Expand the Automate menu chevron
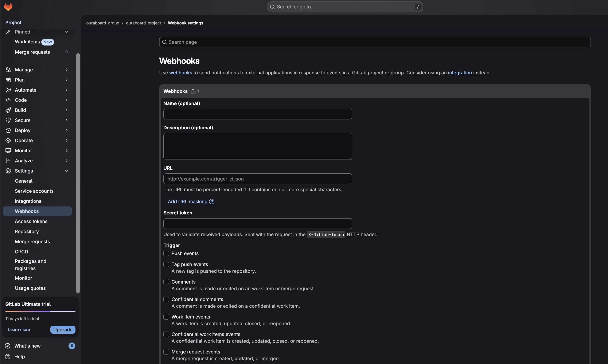Image resolution: width=608 pixels, height=364 pixels. coord(66,90)
